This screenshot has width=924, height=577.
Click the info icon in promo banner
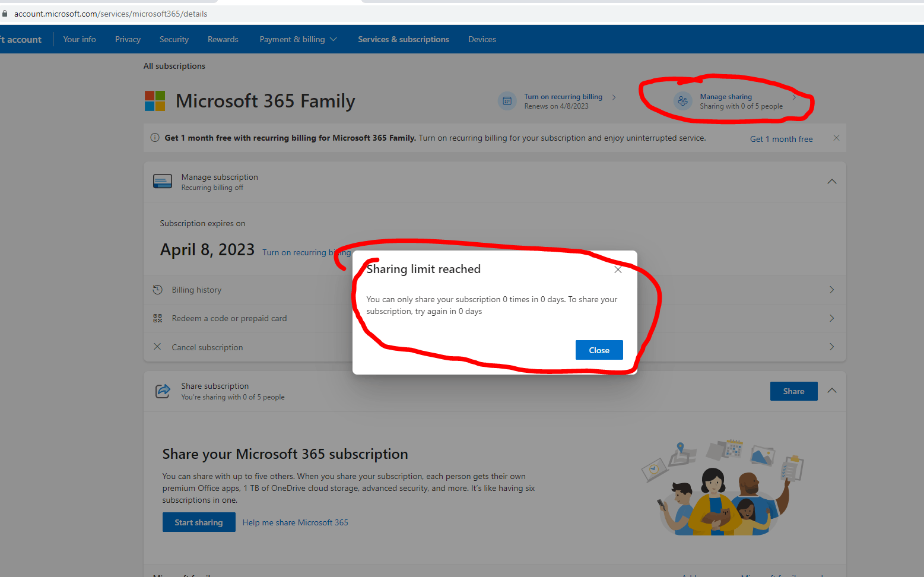(x=155, y=138)
